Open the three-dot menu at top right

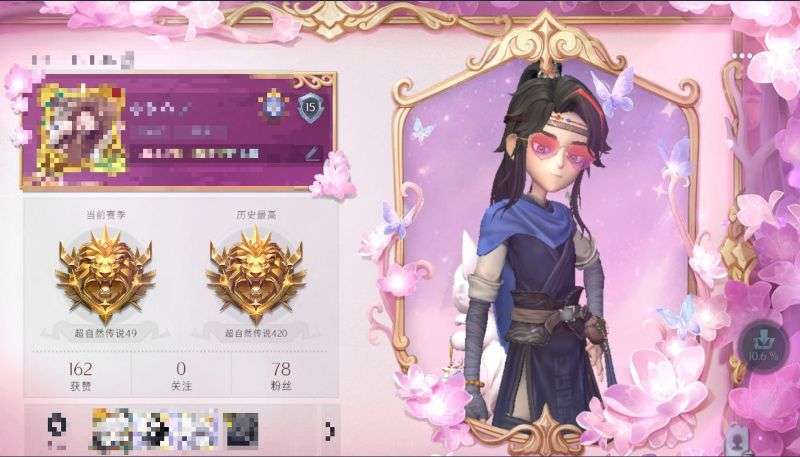[742, 56]
